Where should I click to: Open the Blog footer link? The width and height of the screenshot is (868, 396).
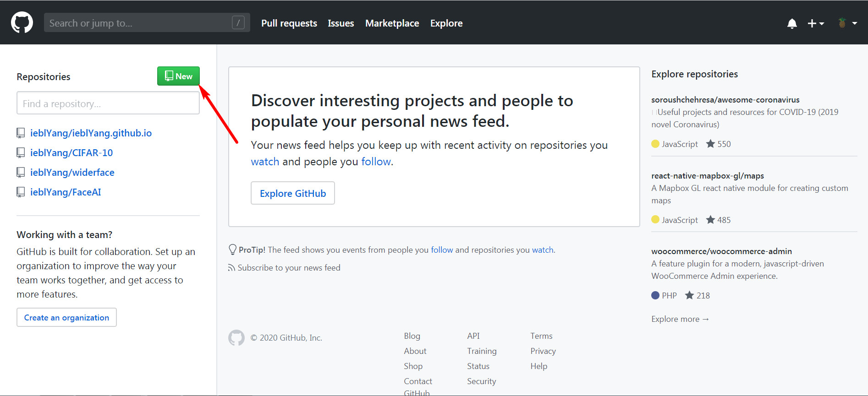coord(412,336)
